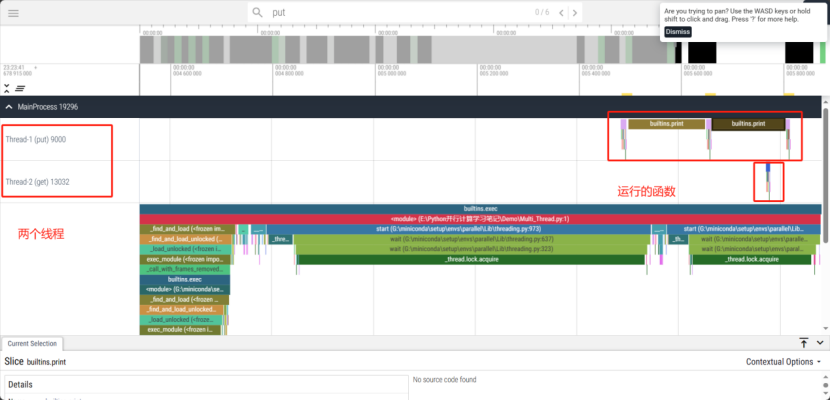Switch to the Current Selection tab

coord(32,343)
